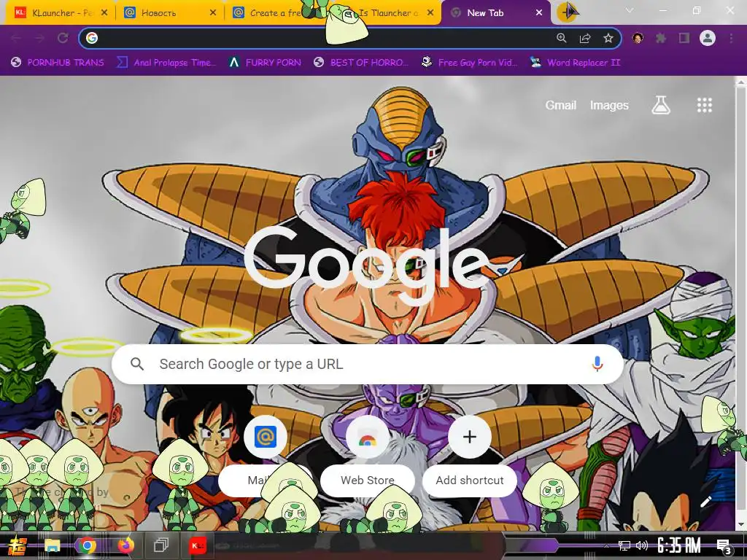
Task: Open the Chrome profile menu
Action: 708,38
